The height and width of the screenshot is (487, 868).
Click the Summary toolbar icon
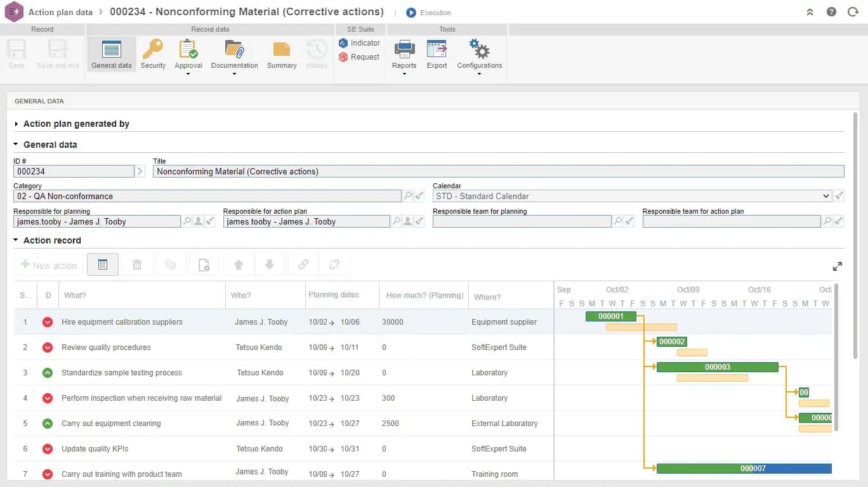(x=282, y=49)
